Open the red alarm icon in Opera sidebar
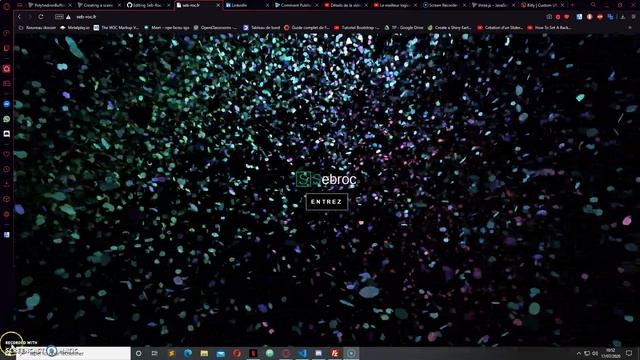 click(7, 69)
